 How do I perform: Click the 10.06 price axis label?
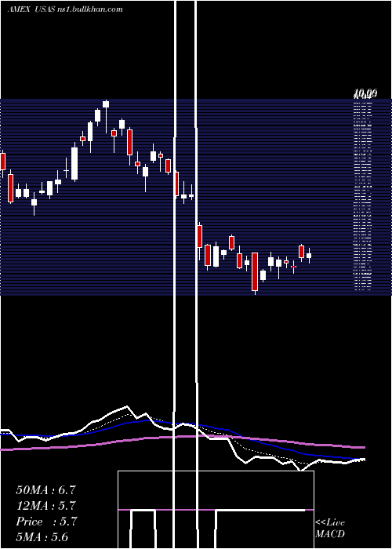(x=365, y=93)
